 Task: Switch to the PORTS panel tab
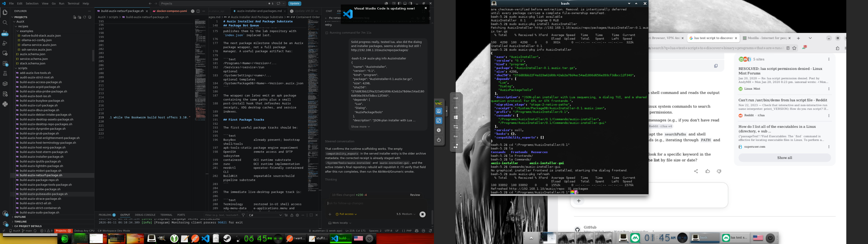(x=181, y=215)
